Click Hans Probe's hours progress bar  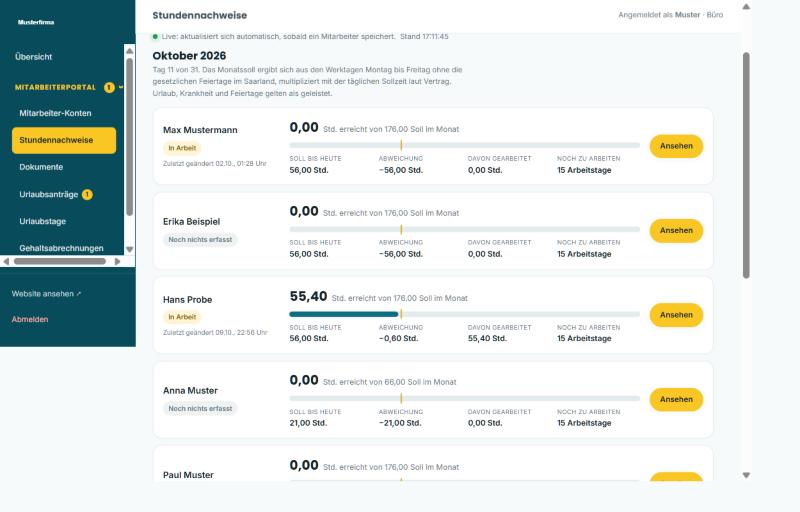coord(464,314)
